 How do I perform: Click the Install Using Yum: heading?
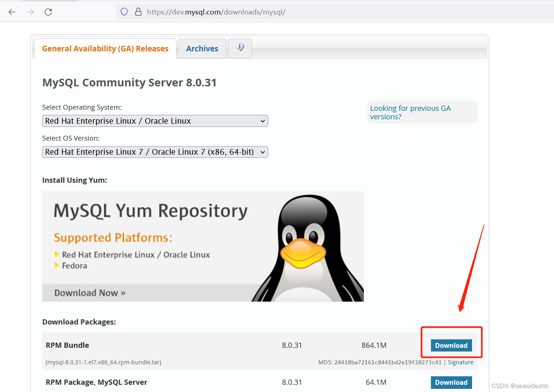74,180
